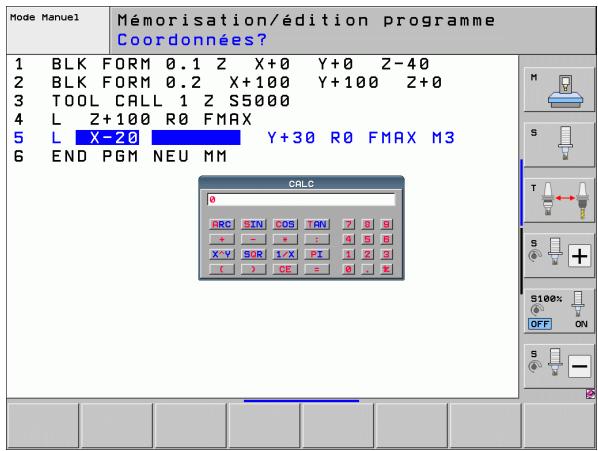
Task: Click the COS key in the calculator
Action: (x=285, y=224)
